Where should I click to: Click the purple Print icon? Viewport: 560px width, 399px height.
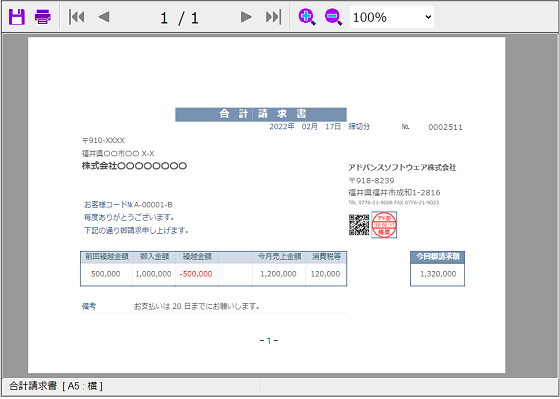point(42,17)
